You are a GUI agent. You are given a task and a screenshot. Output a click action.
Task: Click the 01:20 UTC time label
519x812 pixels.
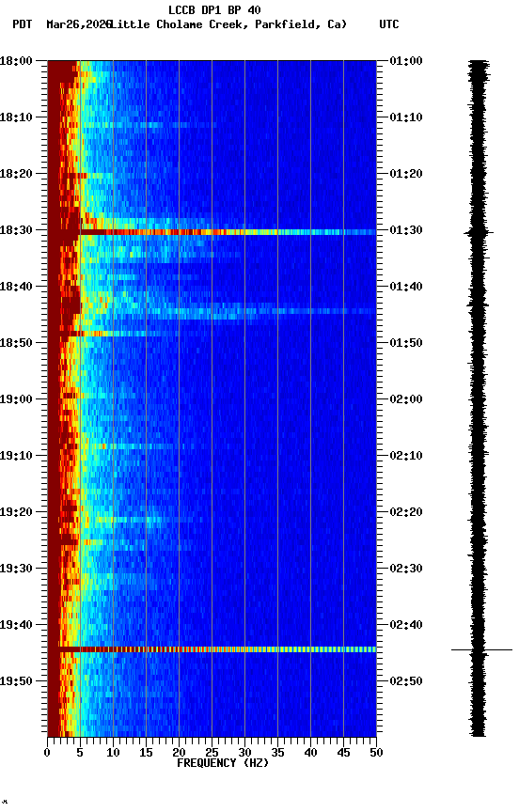pyautogui.click(x=406, y=174)
